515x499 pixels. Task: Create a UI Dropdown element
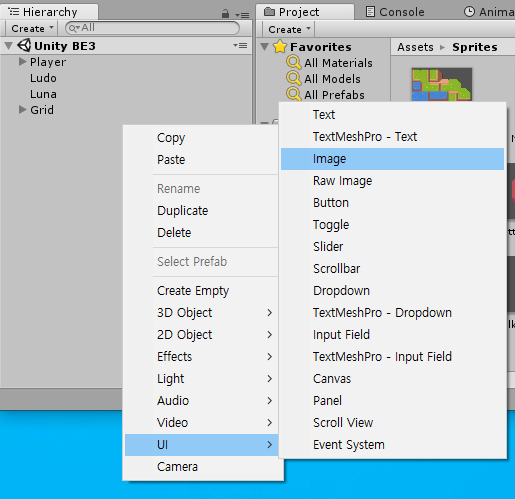[x=392, y=291]
